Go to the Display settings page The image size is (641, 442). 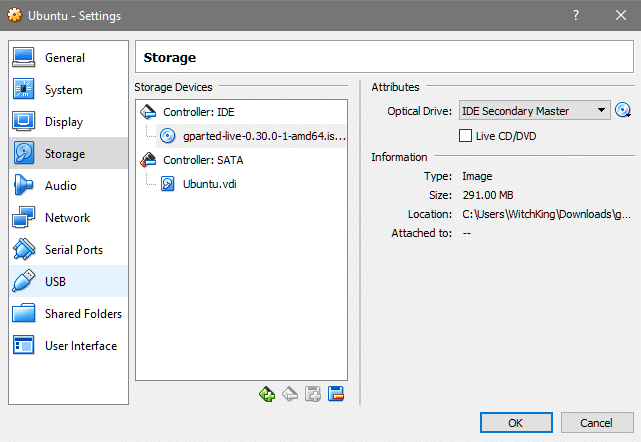(65, 122)
